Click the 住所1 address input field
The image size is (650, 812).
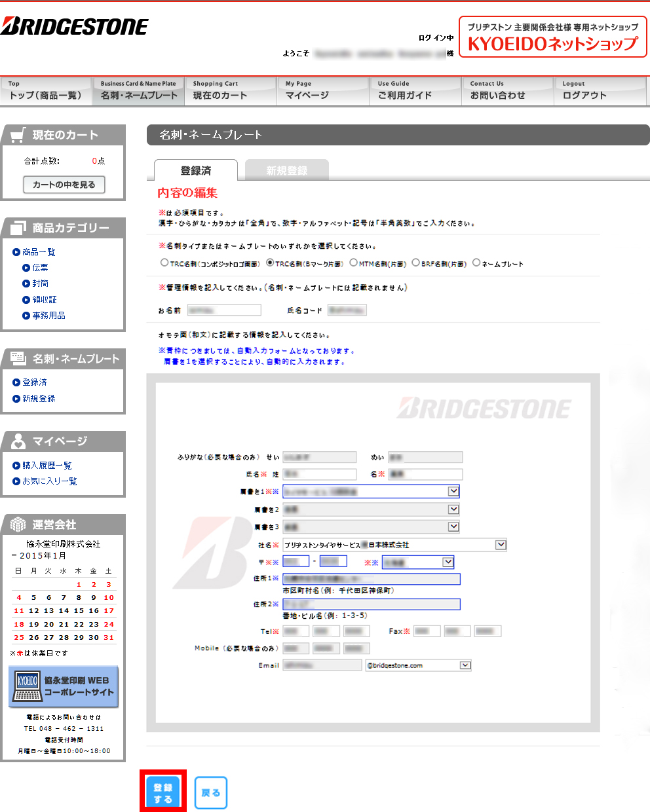(x=371, y=579)
